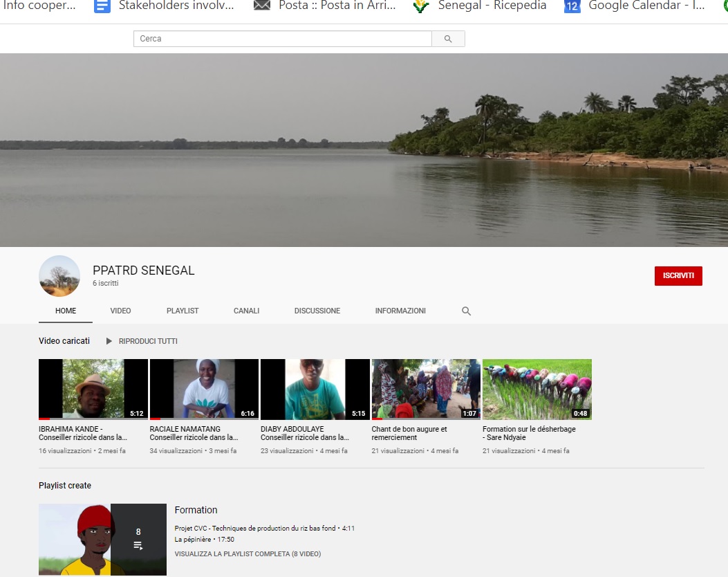
Task: Open La pépinière 17:50 video link
Action: point(204,540)
